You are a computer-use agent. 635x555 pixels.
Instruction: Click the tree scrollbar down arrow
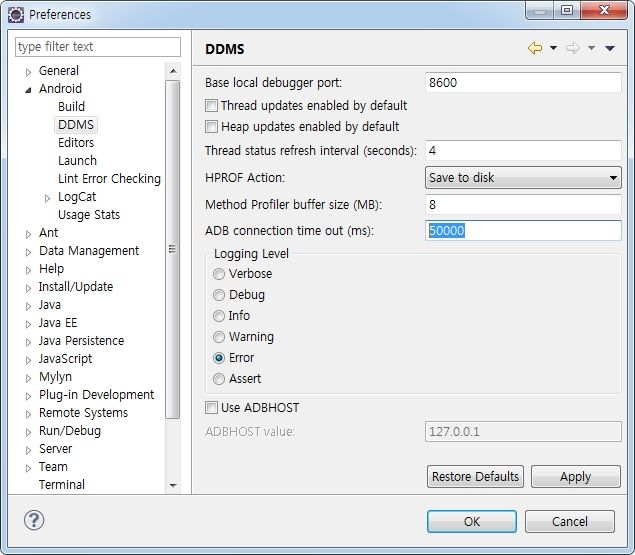pos(173,485)
